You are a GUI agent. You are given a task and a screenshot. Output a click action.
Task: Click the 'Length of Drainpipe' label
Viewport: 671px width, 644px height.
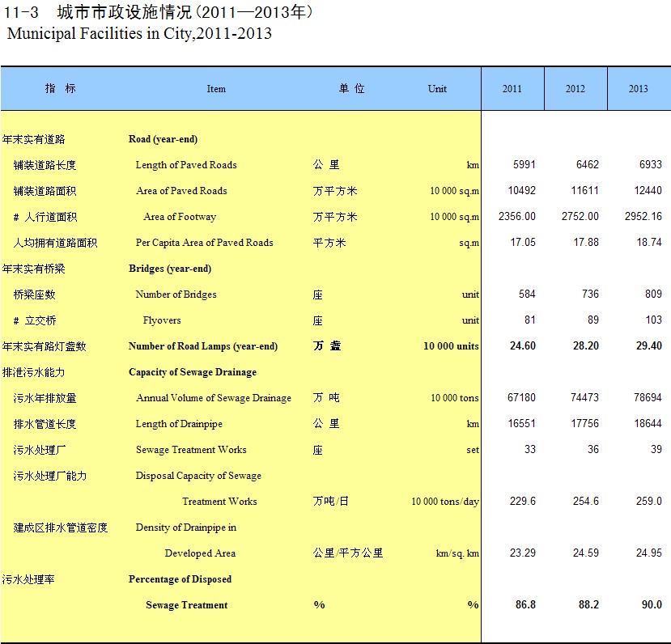click(x=179, y=424)
